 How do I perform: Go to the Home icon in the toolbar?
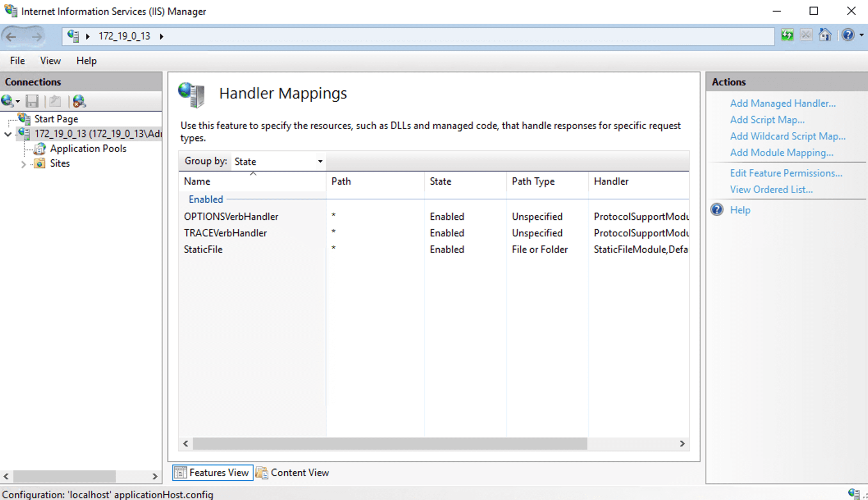[825, 35]
